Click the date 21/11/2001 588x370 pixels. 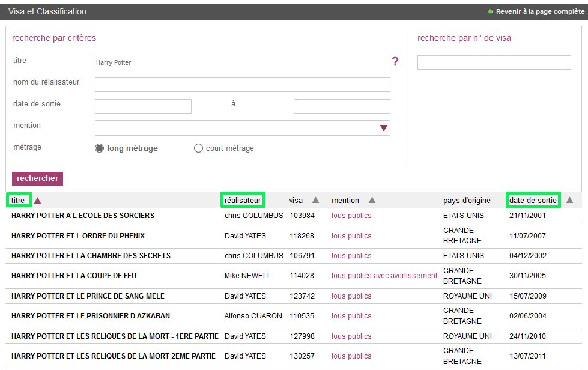click(527, 216)
